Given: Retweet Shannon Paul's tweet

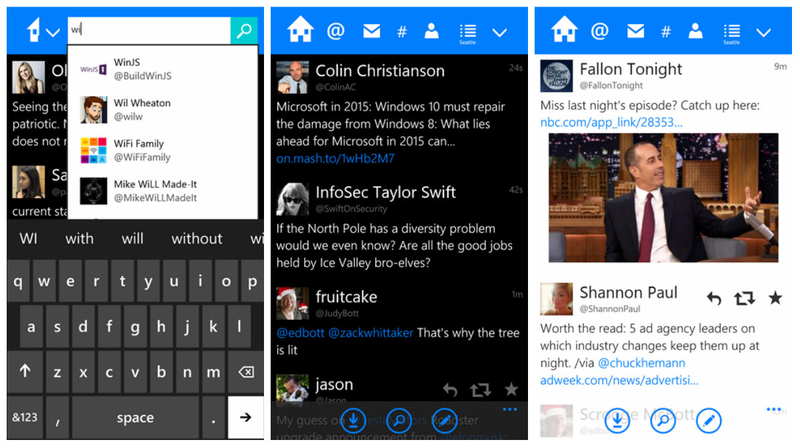Looking at the screenshot, I should coord(744,298).
